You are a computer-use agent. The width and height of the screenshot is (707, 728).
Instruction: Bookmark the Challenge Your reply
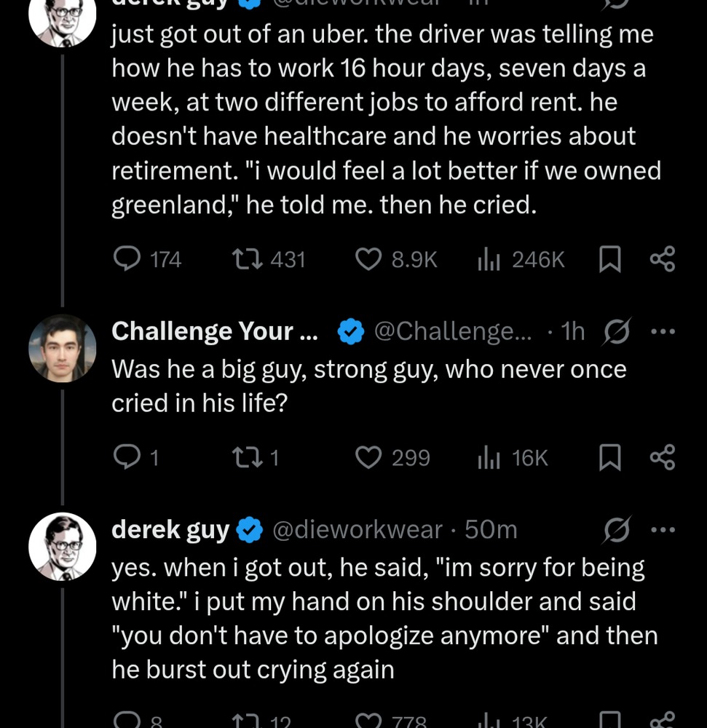(x=609, y=457)
